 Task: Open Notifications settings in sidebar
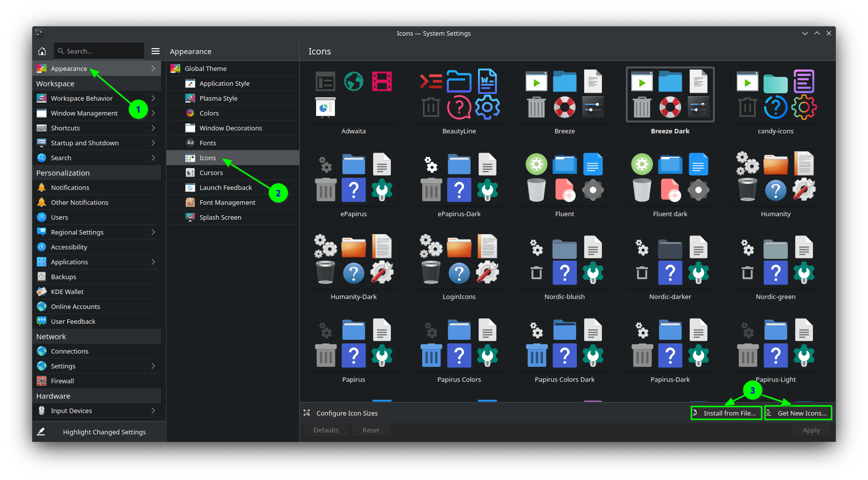coord(69,187)
